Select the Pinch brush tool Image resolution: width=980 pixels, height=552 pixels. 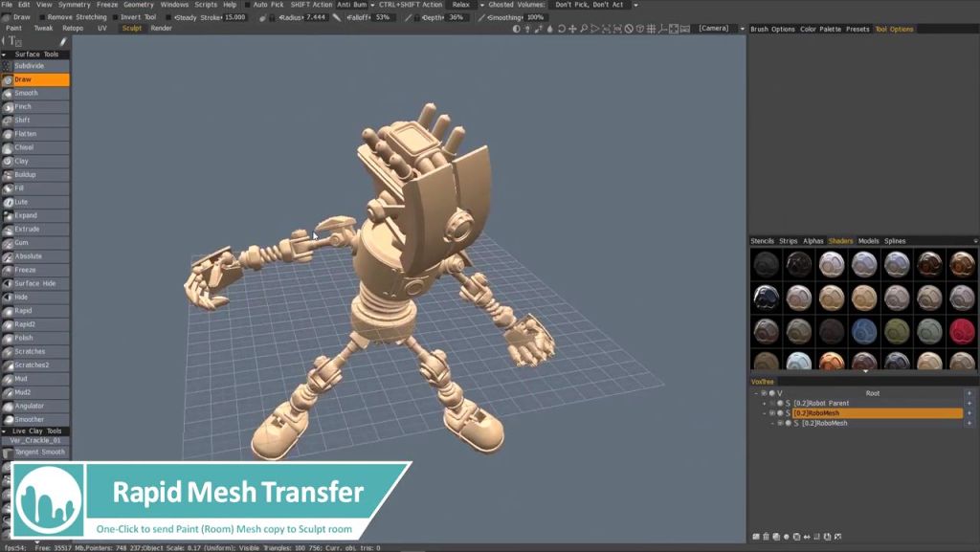coord(35,107)
